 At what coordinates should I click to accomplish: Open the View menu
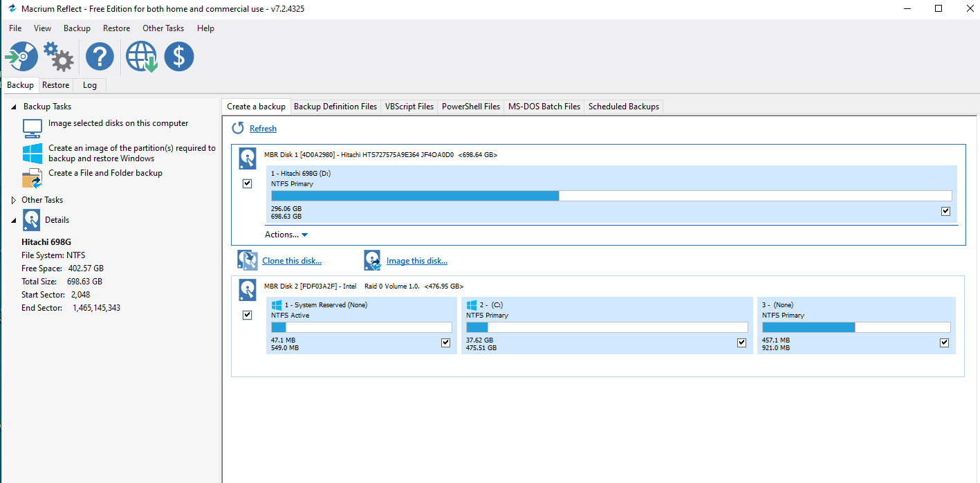coord(43,28)
